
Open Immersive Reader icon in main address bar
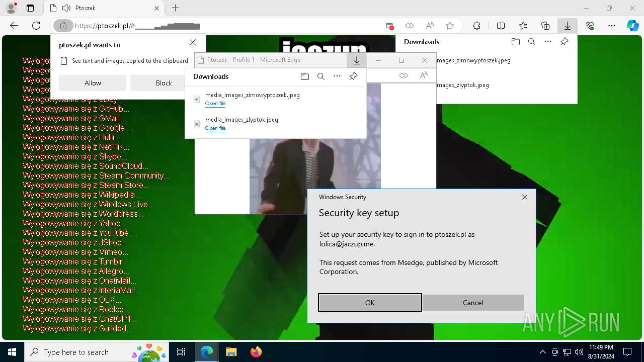click(x=410, y=26)
